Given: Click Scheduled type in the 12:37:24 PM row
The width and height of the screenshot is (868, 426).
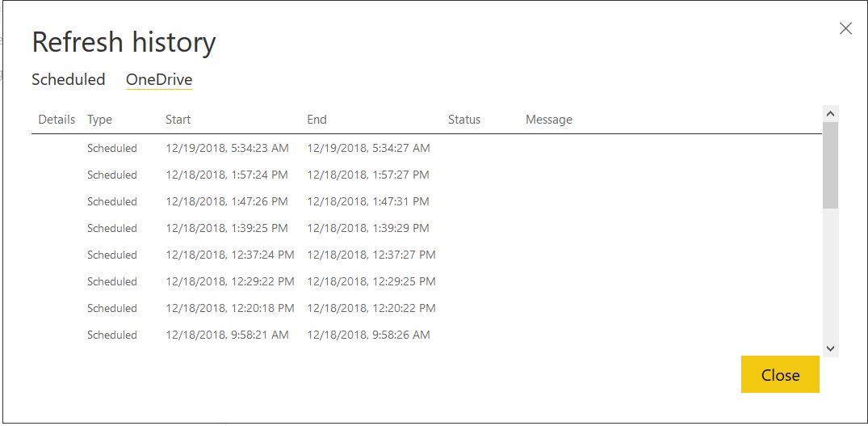Looking at the screenshot, I should 111,255.
